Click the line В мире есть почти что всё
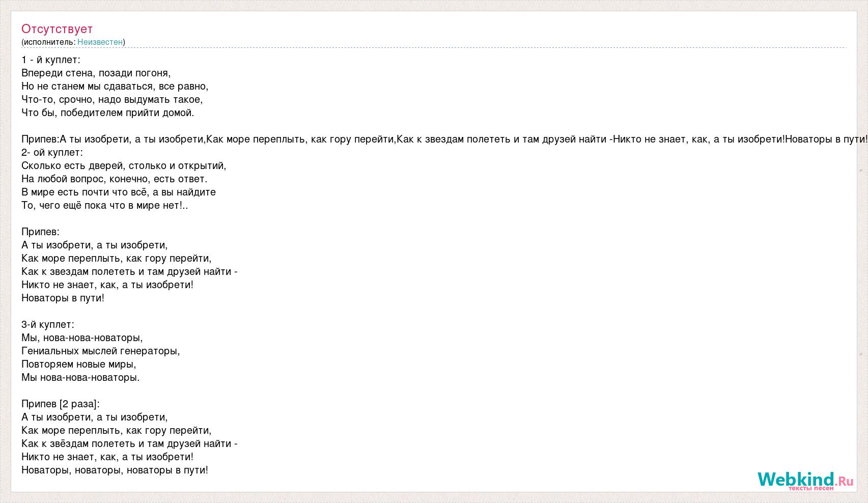This screenshot has width=868, height=503. click(x=119, y=192)
